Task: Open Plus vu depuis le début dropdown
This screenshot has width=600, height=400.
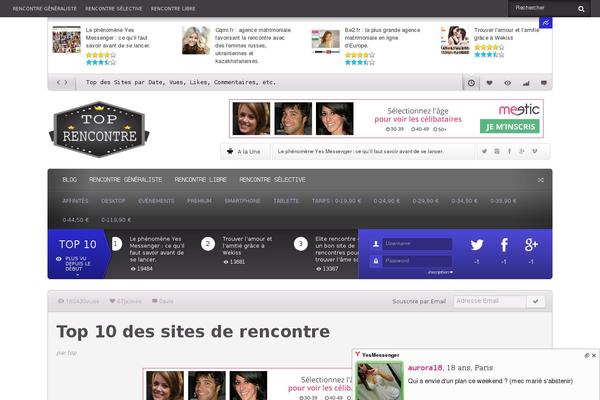Action: (x=78, y=264)
